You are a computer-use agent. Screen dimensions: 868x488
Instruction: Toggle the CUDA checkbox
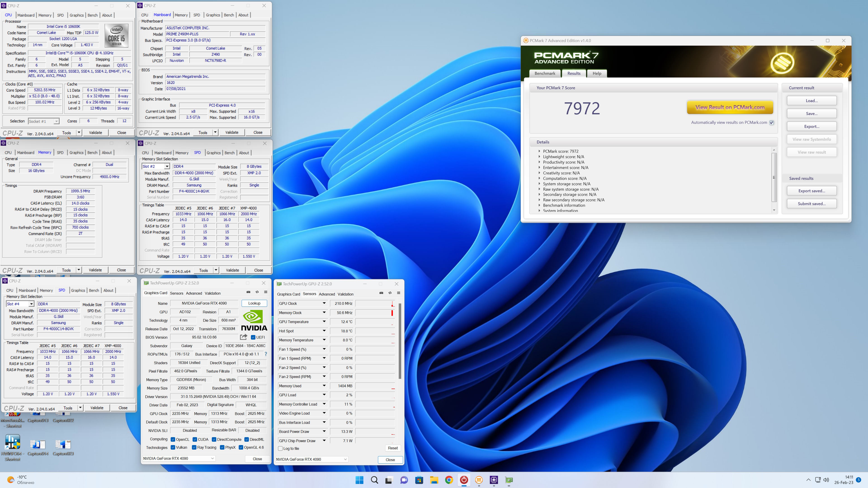tap(195, 439)
